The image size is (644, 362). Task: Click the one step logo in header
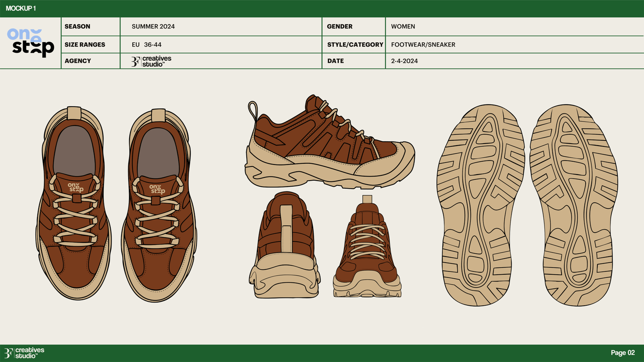pos(30,43)
